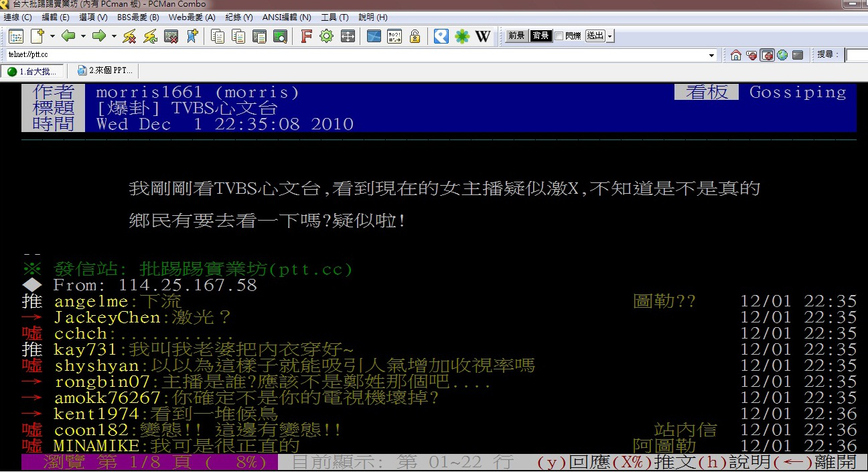
Task: Click the highlighted popup blocker icon
Action: point(768,55)
